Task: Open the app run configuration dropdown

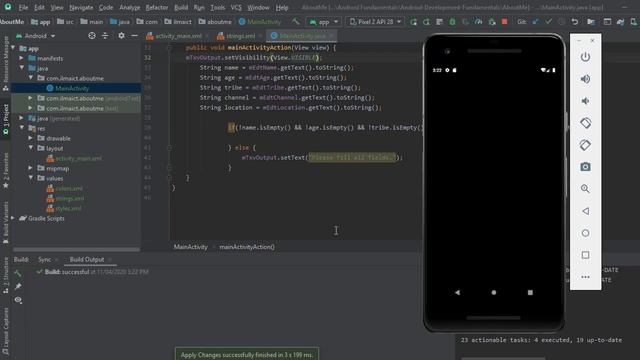Action: [x=324, y=22]
